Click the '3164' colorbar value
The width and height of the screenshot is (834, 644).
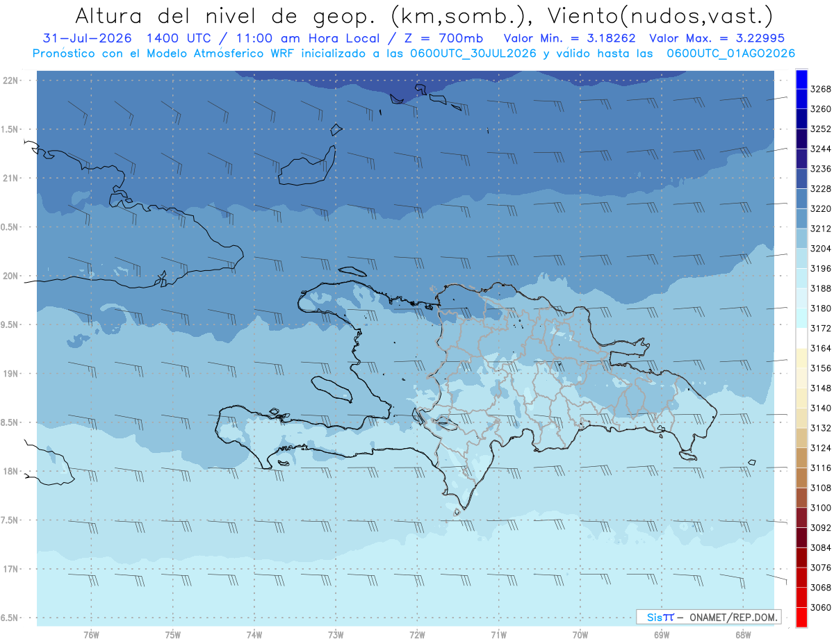pyautogui.click(x=821, y=348)
